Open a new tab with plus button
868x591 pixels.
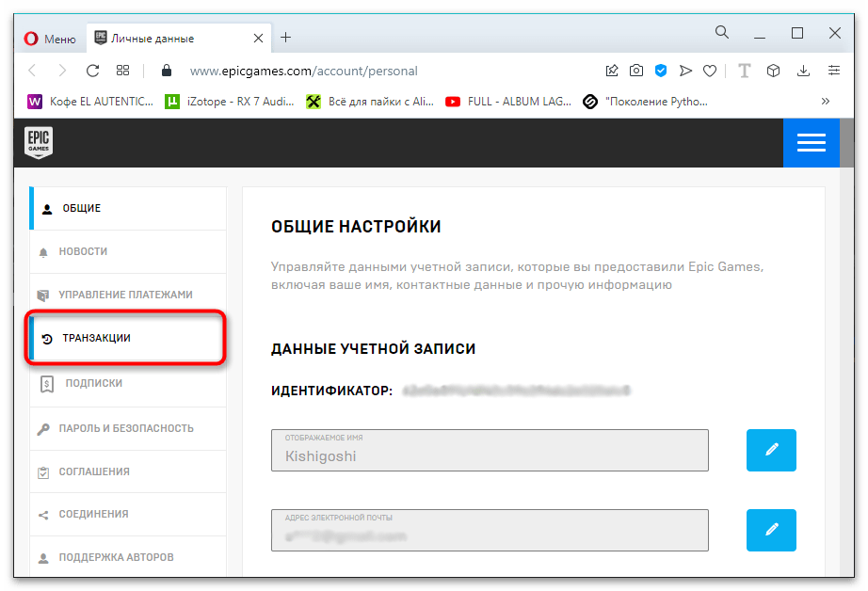[x=285, y=38]
